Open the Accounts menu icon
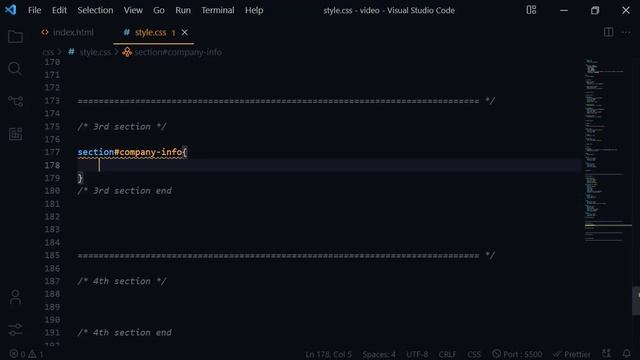640x360 pixels. [x=16, y=297]
